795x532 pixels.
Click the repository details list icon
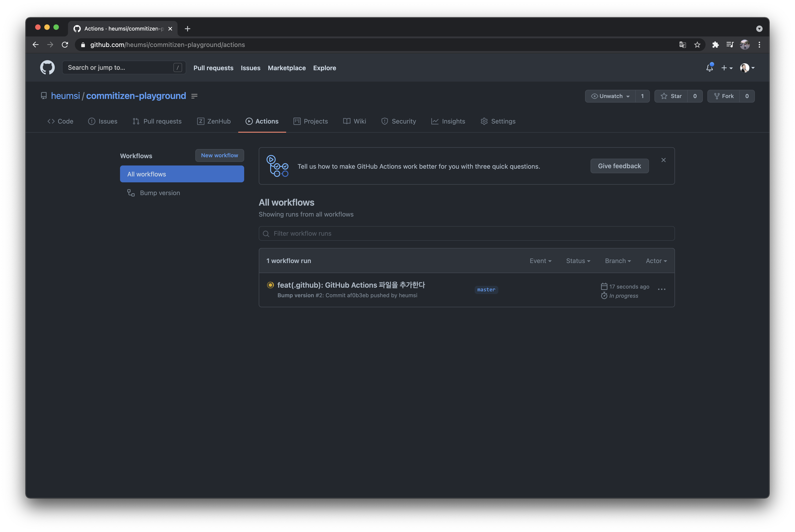pyautogui.click(x=194, y=96)
